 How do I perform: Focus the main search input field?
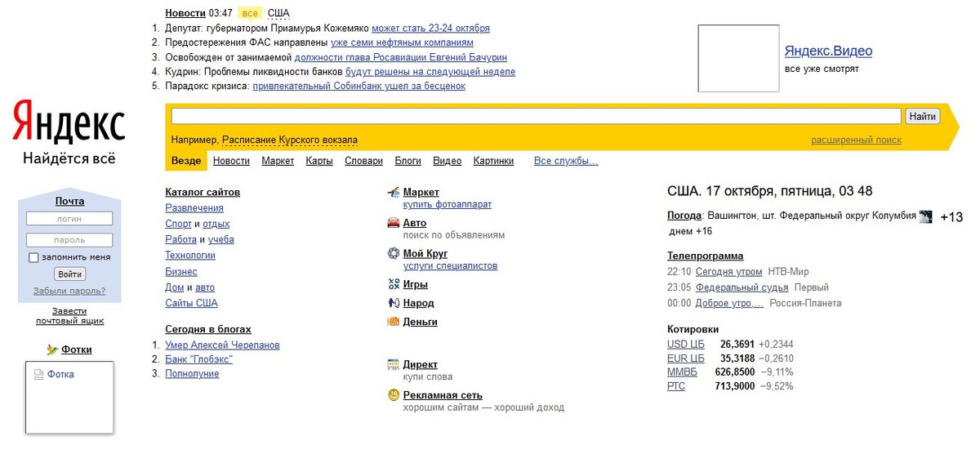[536, 116]
